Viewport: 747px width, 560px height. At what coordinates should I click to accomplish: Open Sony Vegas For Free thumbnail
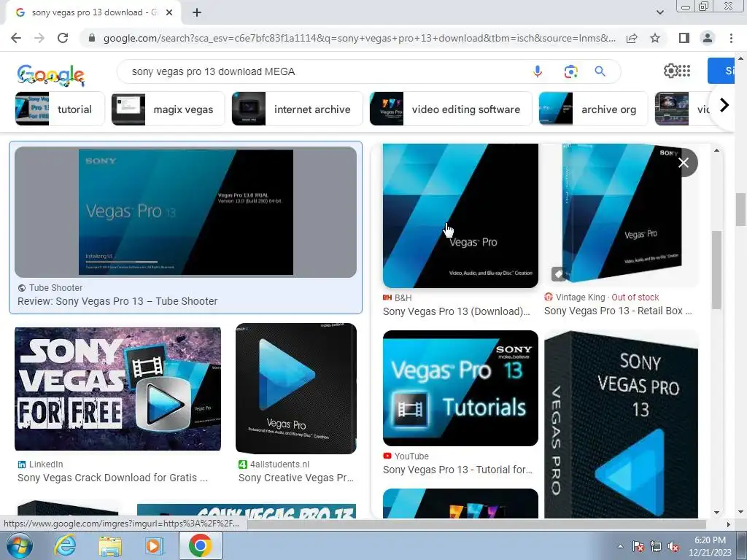point(117,389)
